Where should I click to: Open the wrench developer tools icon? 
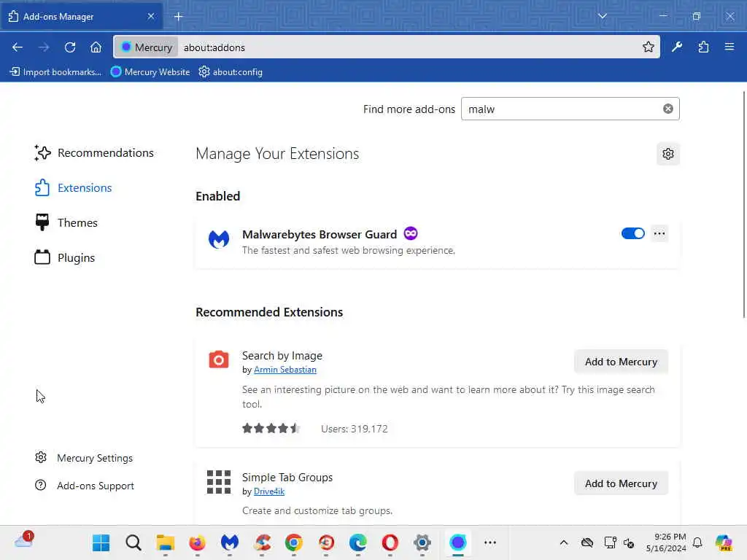pos(676,47)
